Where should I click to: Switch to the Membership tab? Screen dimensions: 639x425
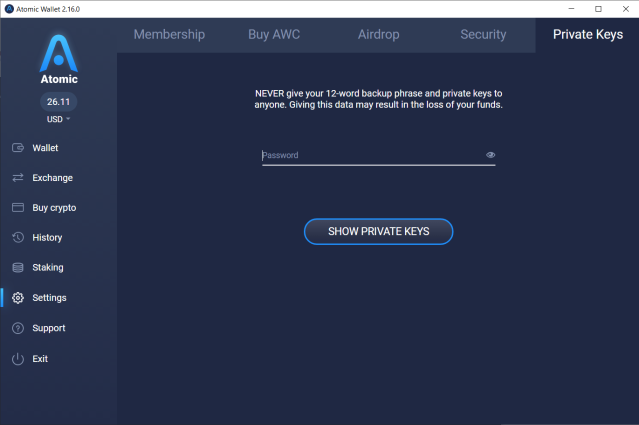tap(169, 35)
